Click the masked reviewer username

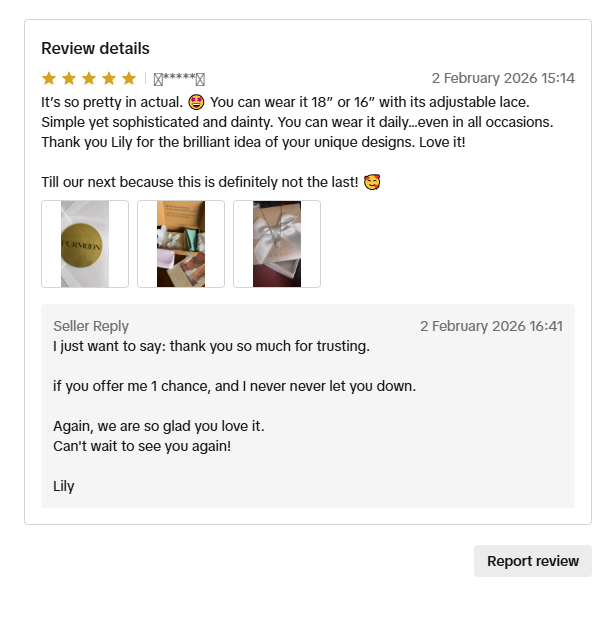(x=179, y=78)
